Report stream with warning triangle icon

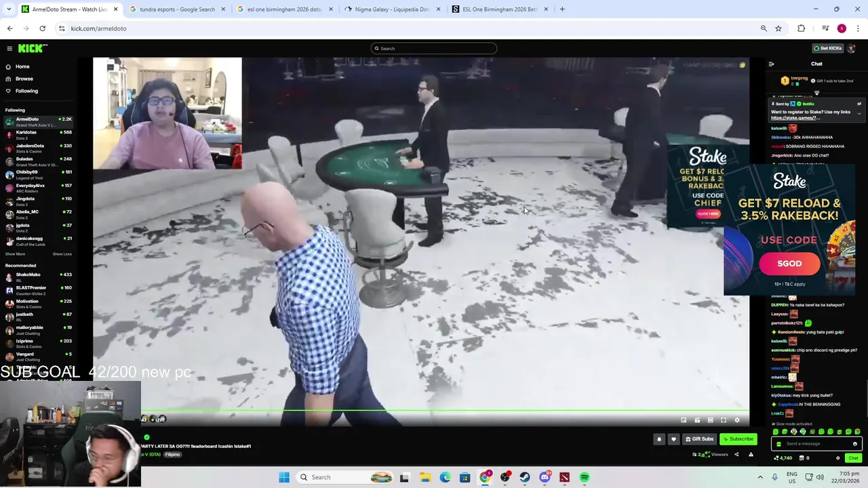click(x=751, y=455)
